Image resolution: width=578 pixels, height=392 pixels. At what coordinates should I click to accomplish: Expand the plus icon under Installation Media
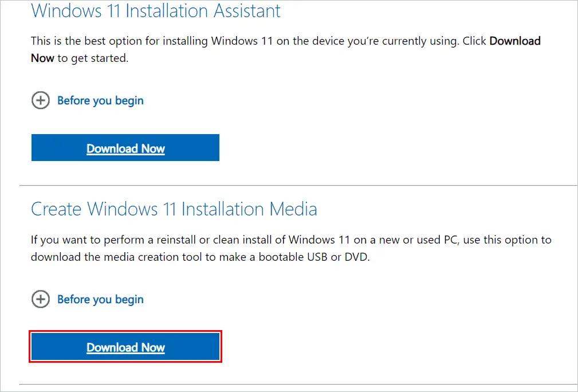(x=41, y=299)
